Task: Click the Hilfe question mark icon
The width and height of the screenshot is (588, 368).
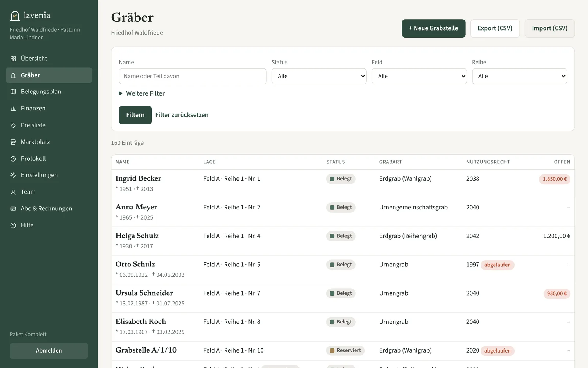Action: [13, 225]
